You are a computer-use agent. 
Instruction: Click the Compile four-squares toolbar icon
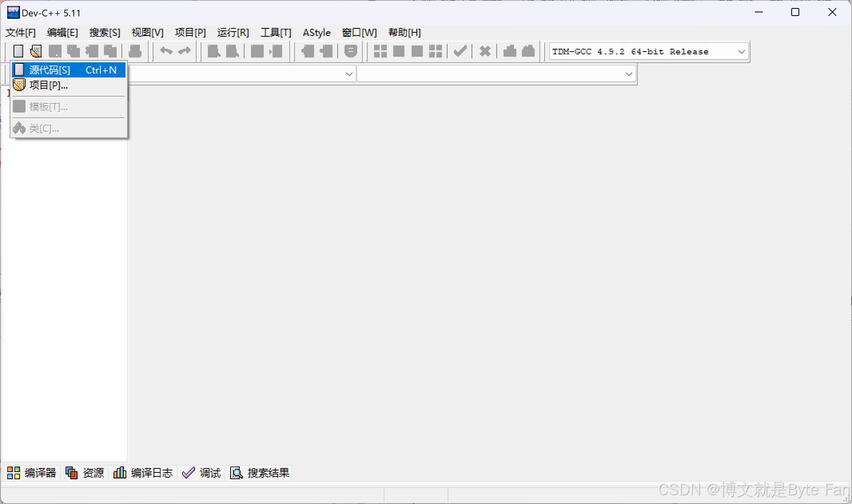point(380,51)
